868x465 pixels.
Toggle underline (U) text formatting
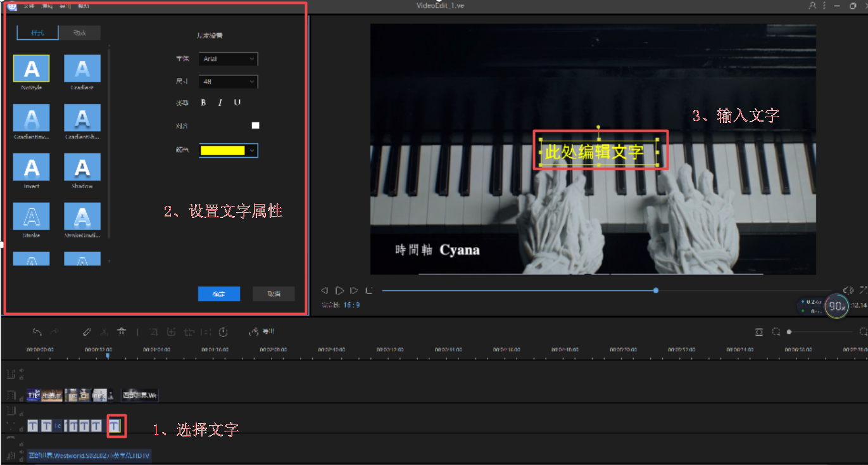237,103
